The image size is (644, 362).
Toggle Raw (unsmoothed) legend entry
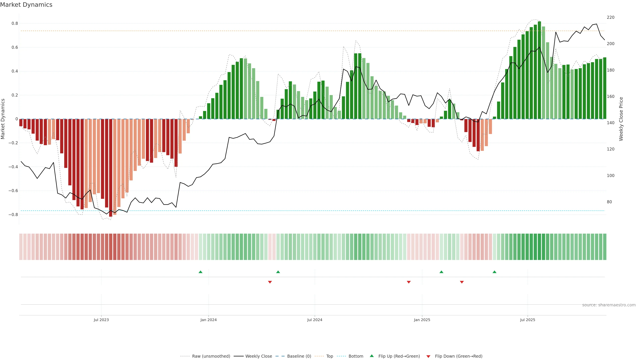[x=211, y=356]
